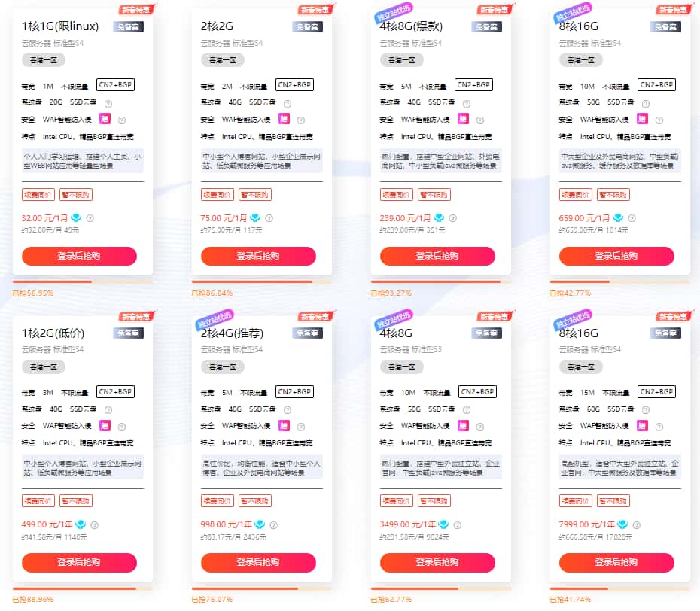Click the 暂不限购 tag in 1核2G(低价) card
The height and width of the screenshot is (611, 700).
tap(76, 500)
